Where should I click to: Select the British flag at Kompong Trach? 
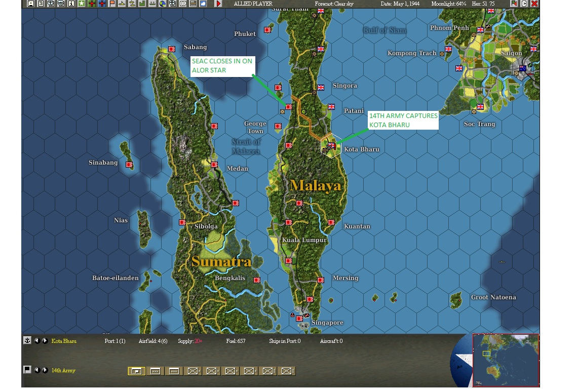[448, 49]
